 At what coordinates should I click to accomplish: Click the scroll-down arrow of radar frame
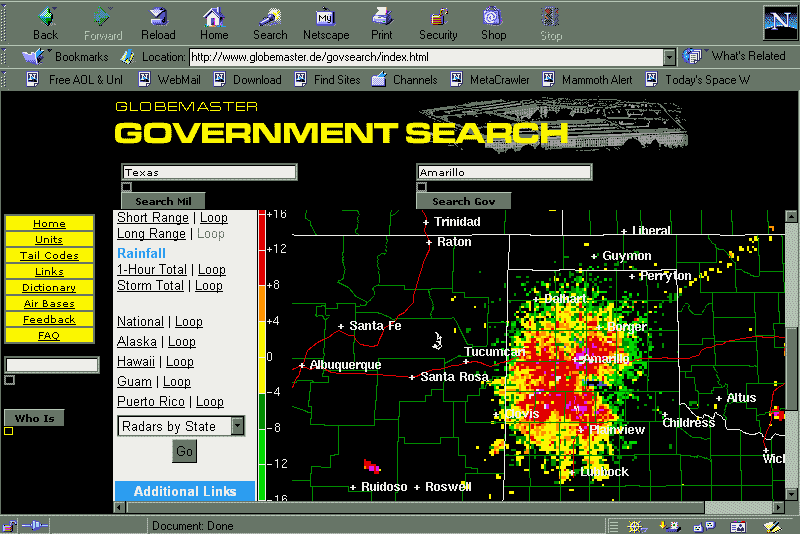point(791,494)
